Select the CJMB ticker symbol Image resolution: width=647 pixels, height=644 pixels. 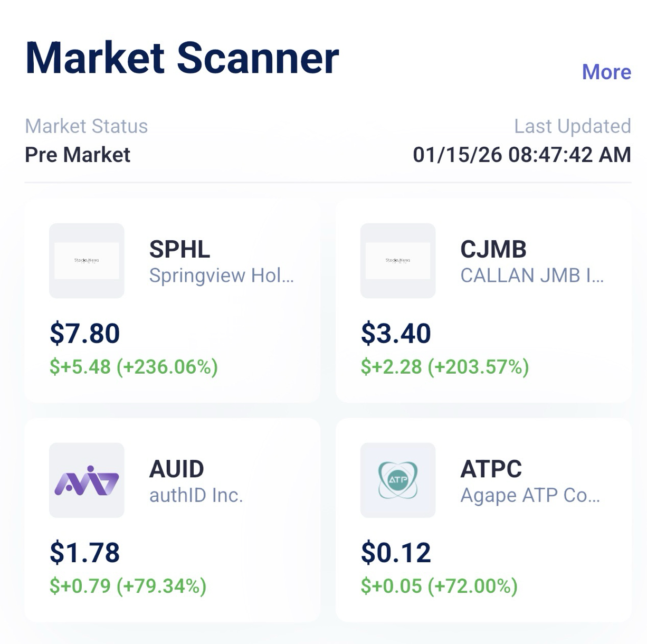[493, 249]
